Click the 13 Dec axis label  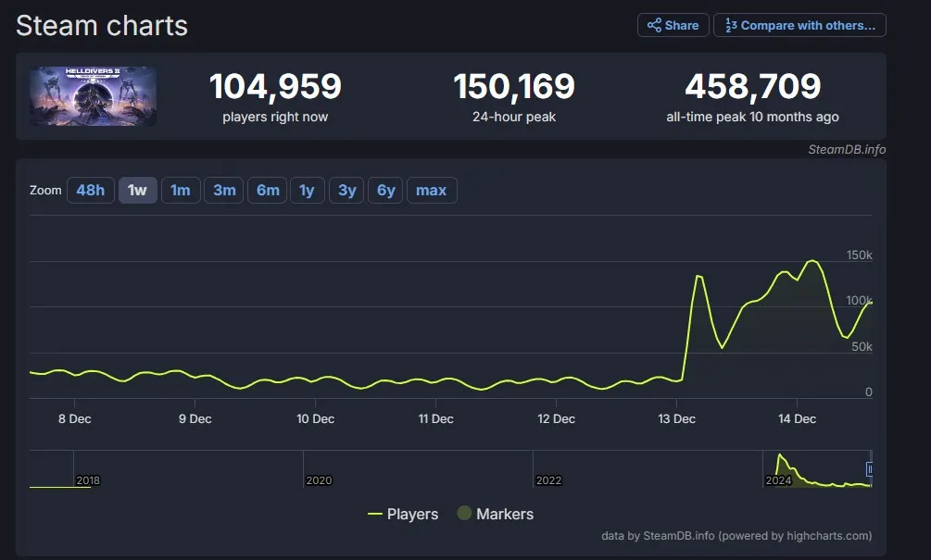click(x=676, y=418)
